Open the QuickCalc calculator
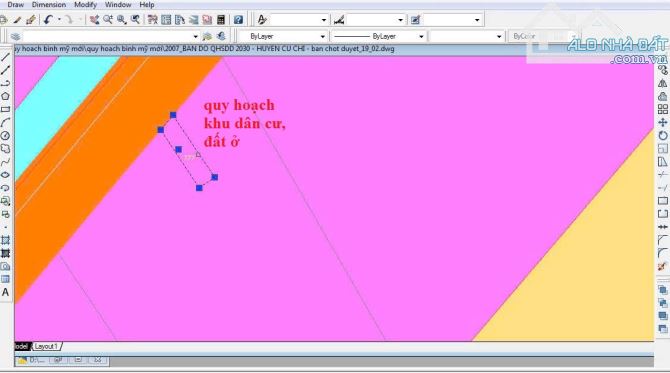This screenshot has height=373, width=670. point(221,20)
